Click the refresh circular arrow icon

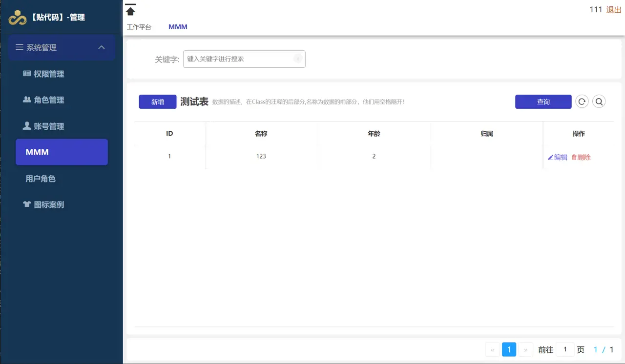582,101
